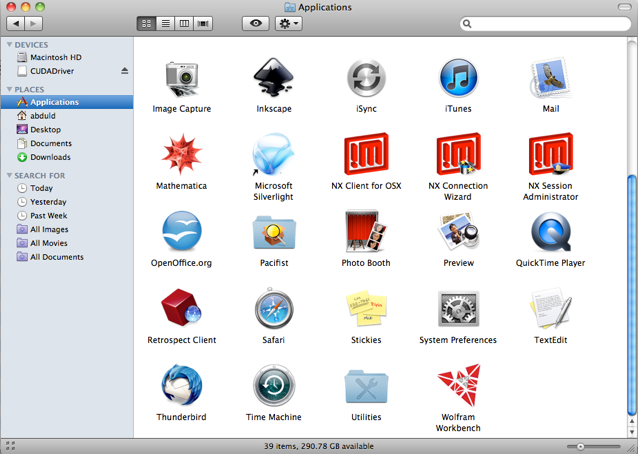
Task: Switch to Cover Flow view
Action: pyautogui.click(x=204, y=23)
